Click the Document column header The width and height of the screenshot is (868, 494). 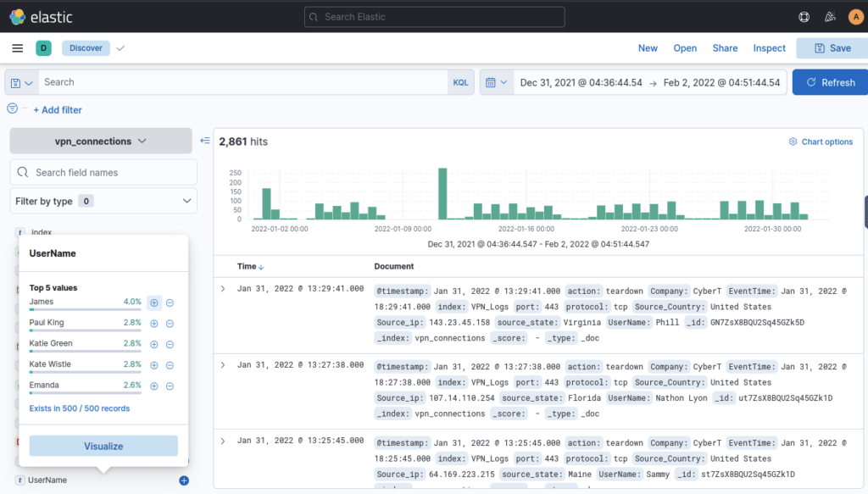[393, 267]
